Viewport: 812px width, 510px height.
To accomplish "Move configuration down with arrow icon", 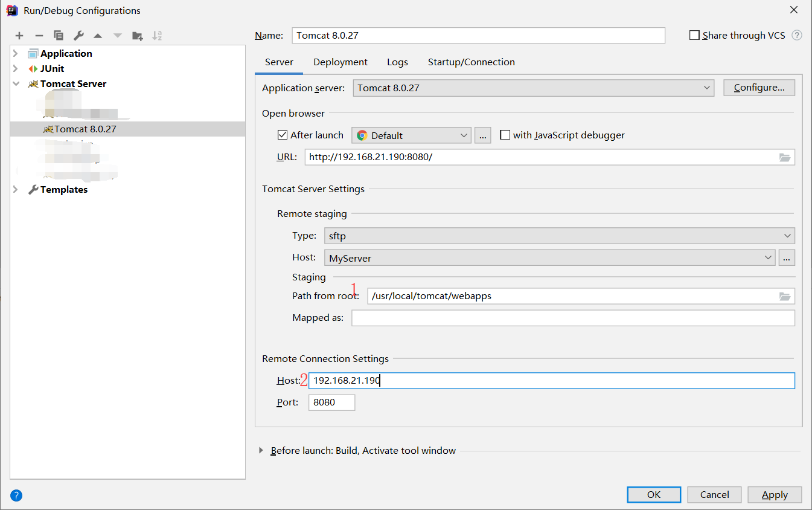I will 117,36.
